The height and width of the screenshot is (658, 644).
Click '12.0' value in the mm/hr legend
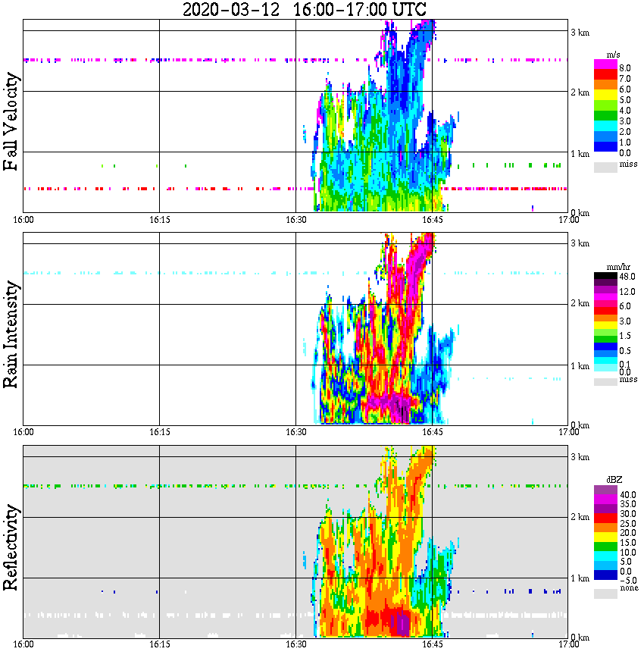tap(627, 291)
